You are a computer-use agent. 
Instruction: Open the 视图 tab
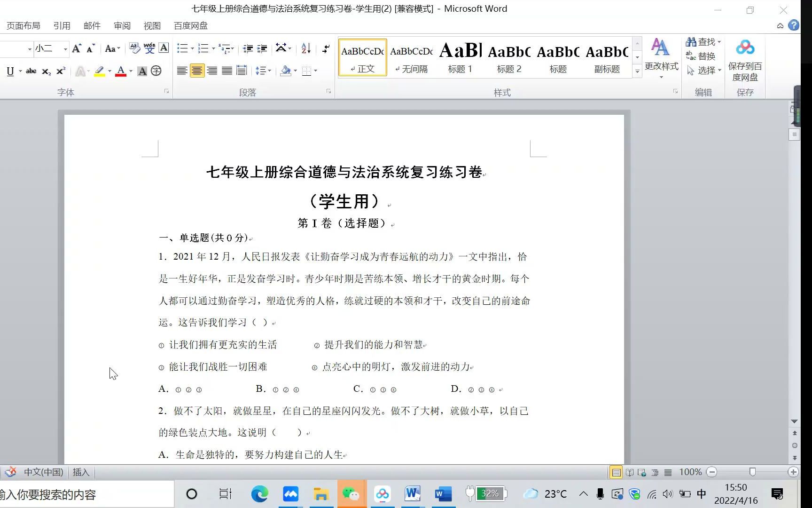pos(152,26)
